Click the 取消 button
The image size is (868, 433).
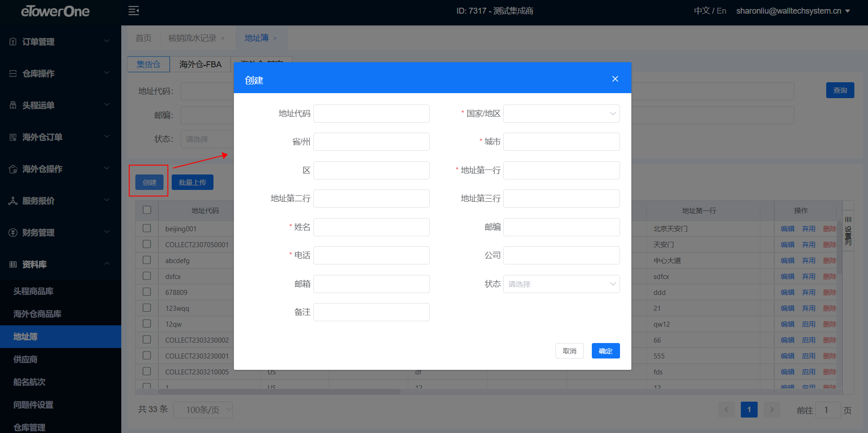pos(570,351)
